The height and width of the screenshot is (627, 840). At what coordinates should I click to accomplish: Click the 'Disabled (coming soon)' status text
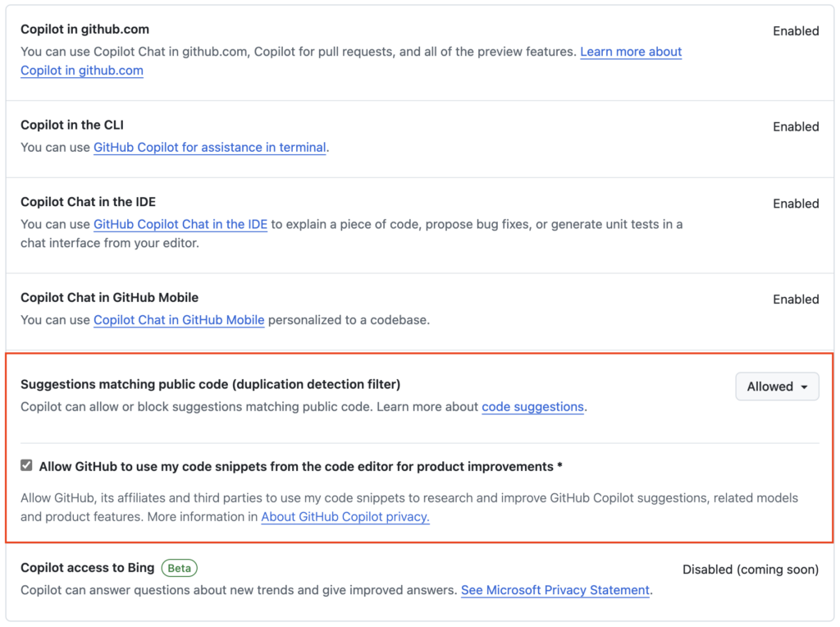click(x=751, y=570)
